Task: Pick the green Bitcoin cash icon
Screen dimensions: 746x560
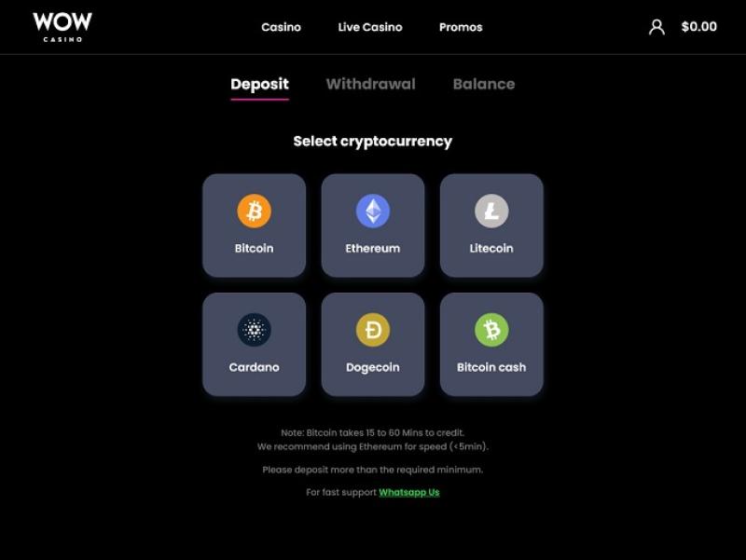Action: 491,330
